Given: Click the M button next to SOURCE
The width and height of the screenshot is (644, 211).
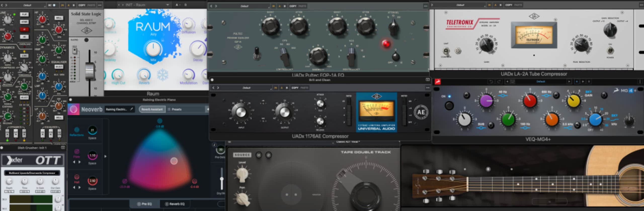Looking at the screenshot, I should pyautogui.click(x=259, y=155).
